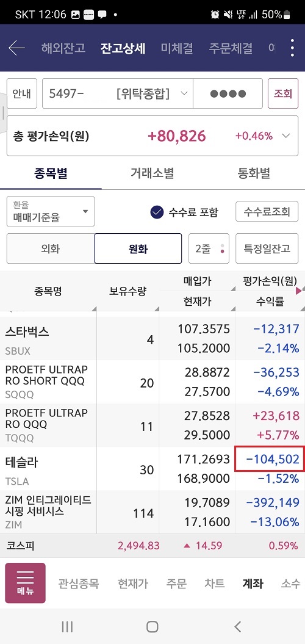Open 차트 in bottom navigation

tap(215, 583)
